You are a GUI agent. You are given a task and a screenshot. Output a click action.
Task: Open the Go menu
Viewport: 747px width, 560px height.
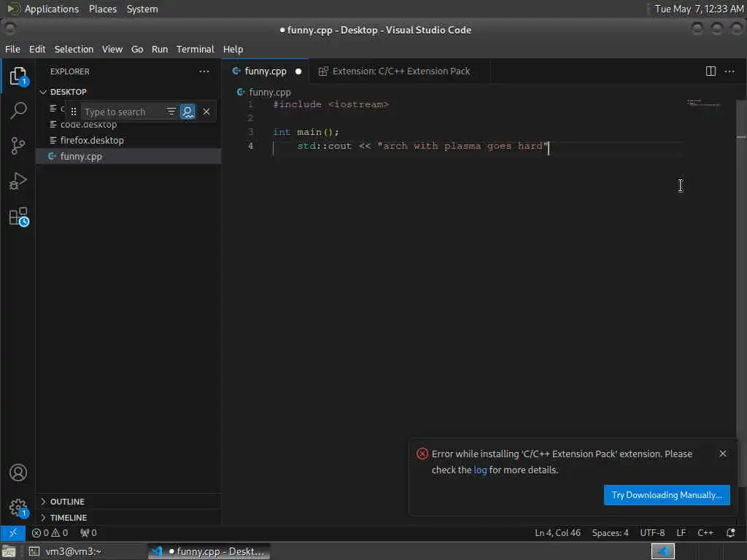[x=137, y=49]
